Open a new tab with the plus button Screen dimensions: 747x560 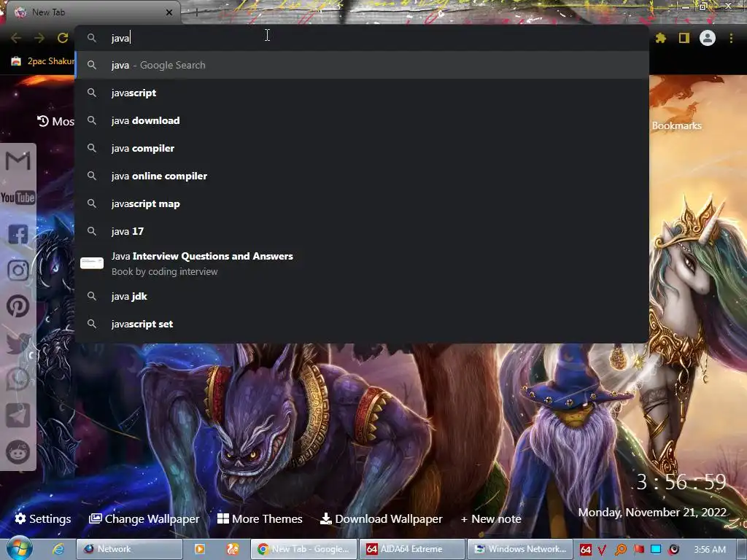click(x=196, y=12)
